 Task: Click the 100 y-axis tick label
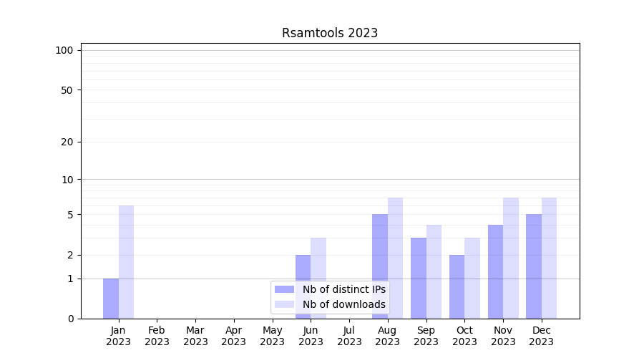click(64, 50)
